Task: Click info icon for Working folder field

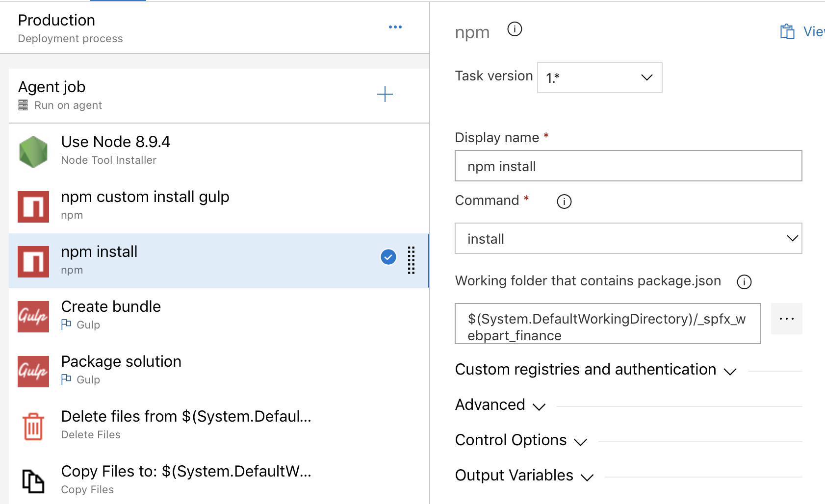Action: (744, 282)
